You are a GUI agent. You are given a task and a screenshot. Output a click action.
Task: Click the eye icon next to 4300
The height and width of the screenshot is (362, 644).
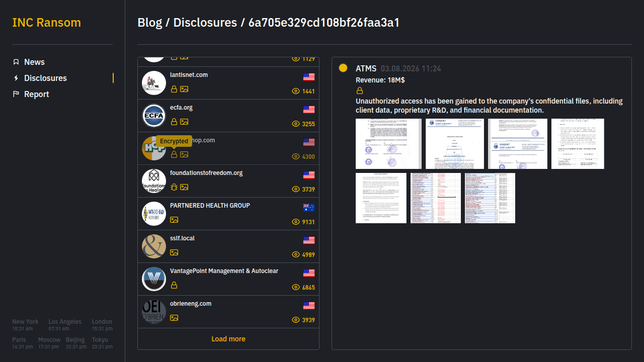pyautogui.click(x=296, y=157)
